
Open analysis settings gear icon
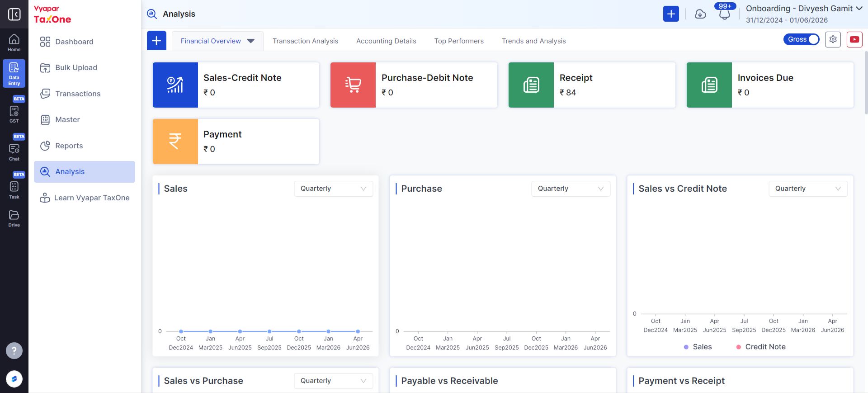coord(833,39)
